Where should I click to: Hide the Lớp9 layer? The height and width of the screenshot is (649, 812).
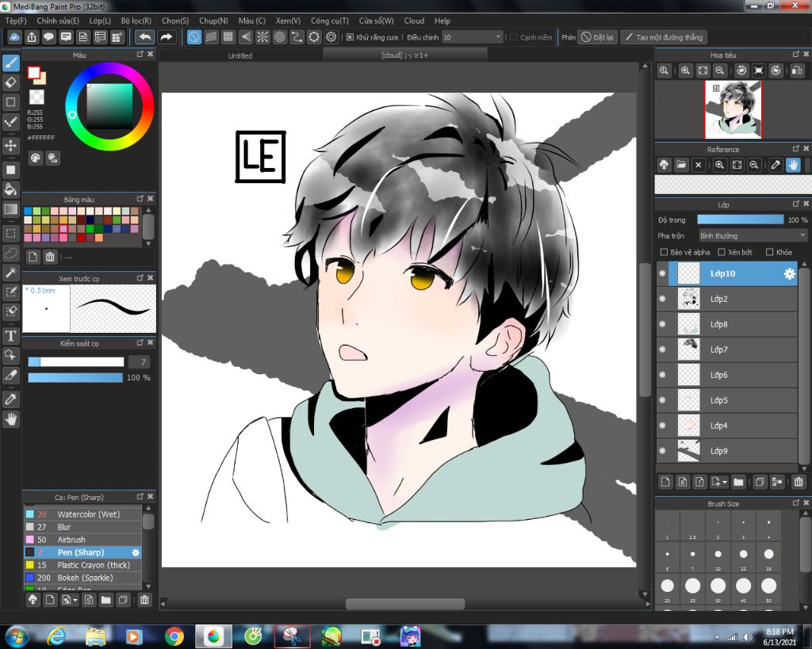(662, 451)
